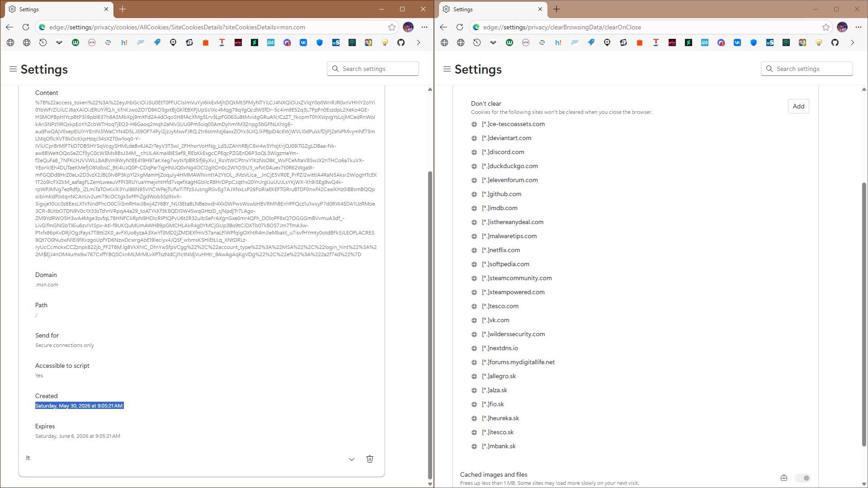The height and width of the screenshot is (488, 868).
Task: Refresh the msn.com cookie details page
Action: [x=26, y=27]
